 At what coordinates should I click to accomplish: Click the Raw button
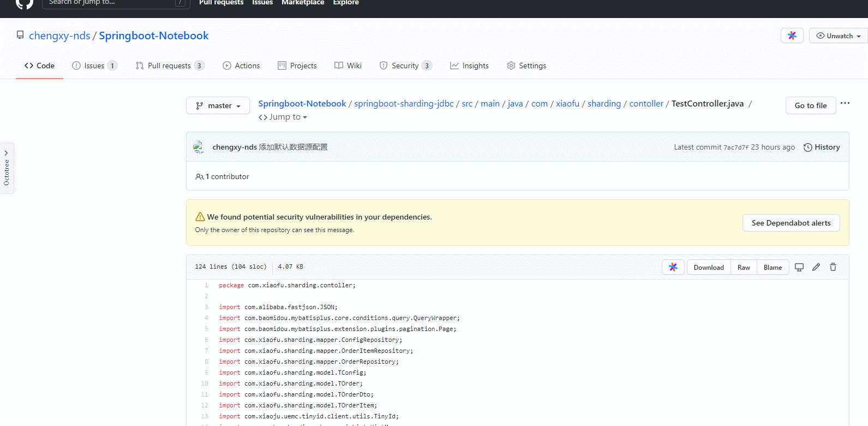click(x=744, y=267)
